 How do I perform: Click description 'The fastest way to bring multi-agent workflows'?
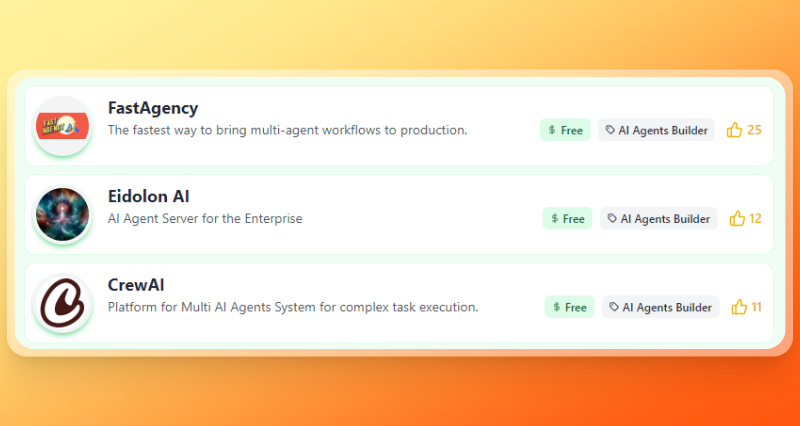point(287,130)
